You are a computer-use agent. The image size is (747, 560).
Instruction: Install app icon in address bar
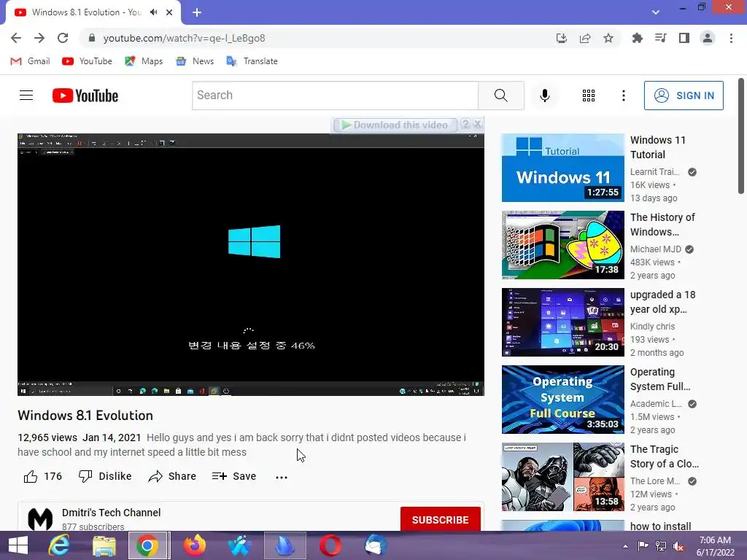(x=562, y=38)
